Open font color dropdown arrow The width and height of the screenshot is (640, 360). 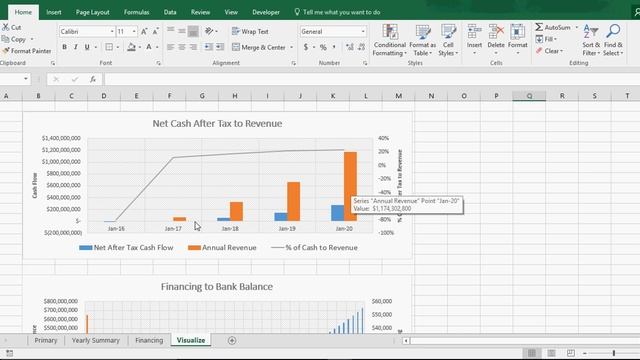click(157, 47)
